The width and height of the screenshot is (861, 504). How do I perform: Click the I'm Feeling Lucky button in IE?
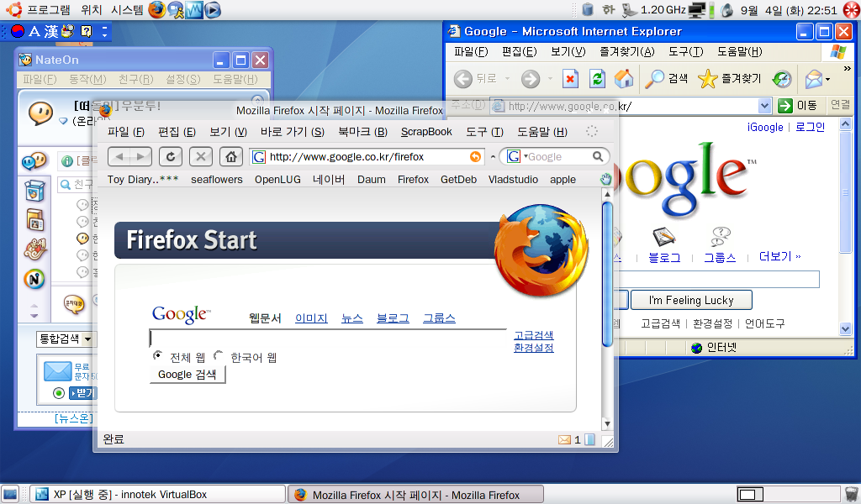(691, 300)
